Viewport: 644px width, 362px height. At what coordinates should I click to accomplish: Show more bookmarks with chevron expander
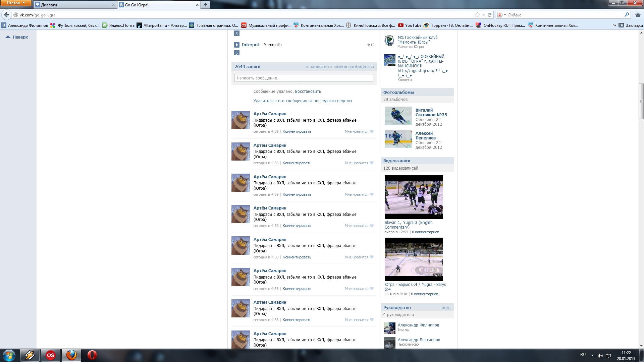614,25
